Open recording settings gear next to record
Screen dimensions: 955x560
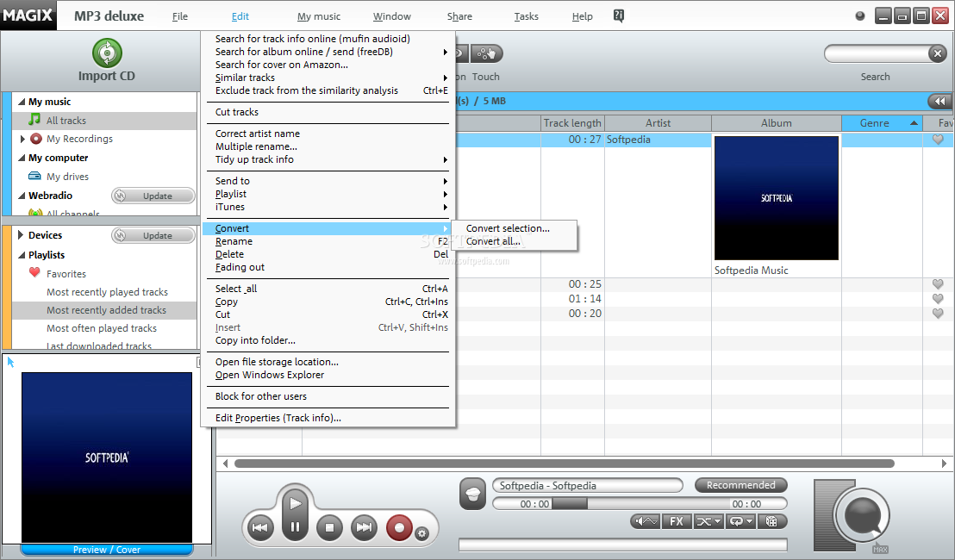click(x=421, y=534)
